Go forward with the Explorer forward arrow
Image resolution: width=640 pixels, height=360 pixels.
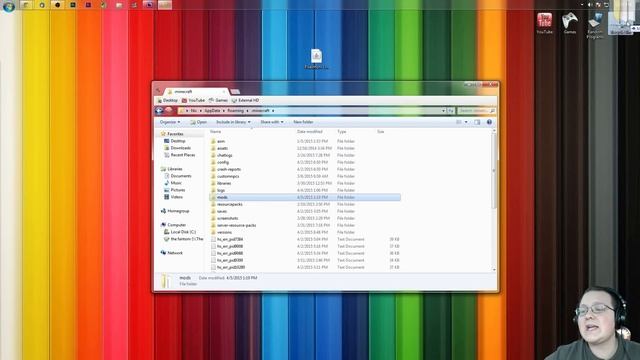point(169,111)
